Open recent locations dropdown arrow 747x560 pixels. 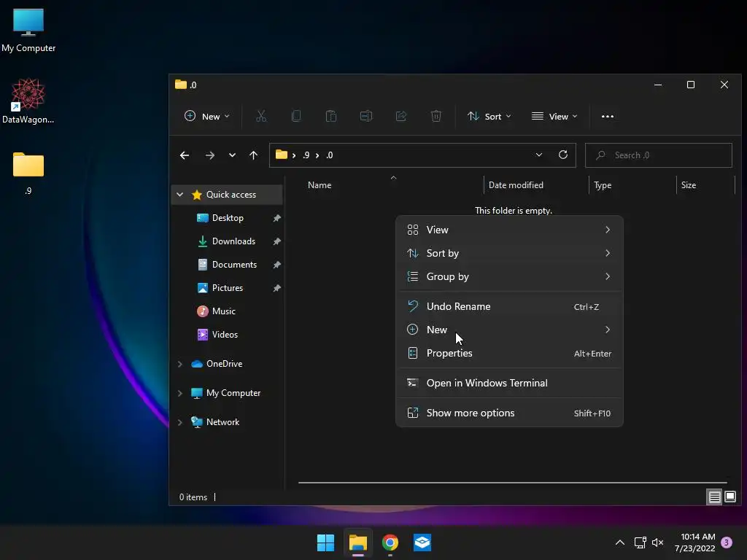[x=232, y=155]
